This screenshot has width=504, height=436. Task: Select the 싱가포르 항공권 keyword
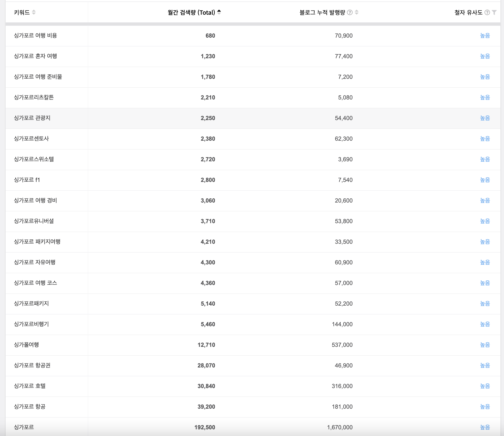point(32,365)
